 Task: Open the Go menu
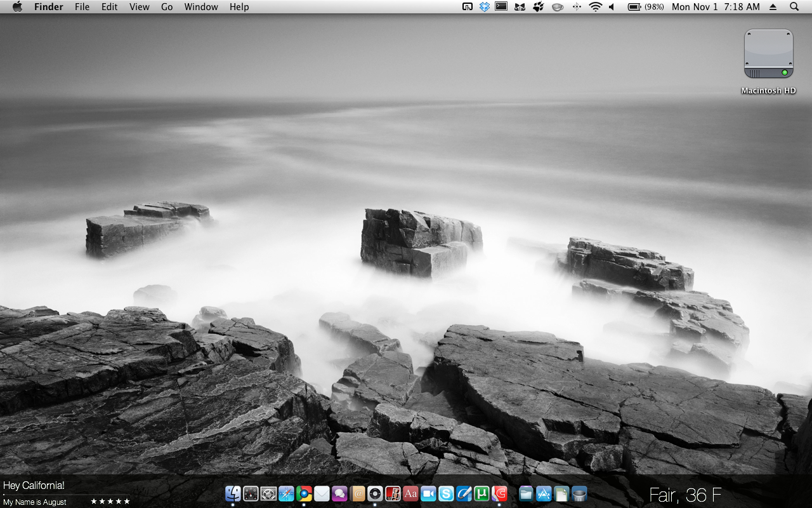coord(167,7)
